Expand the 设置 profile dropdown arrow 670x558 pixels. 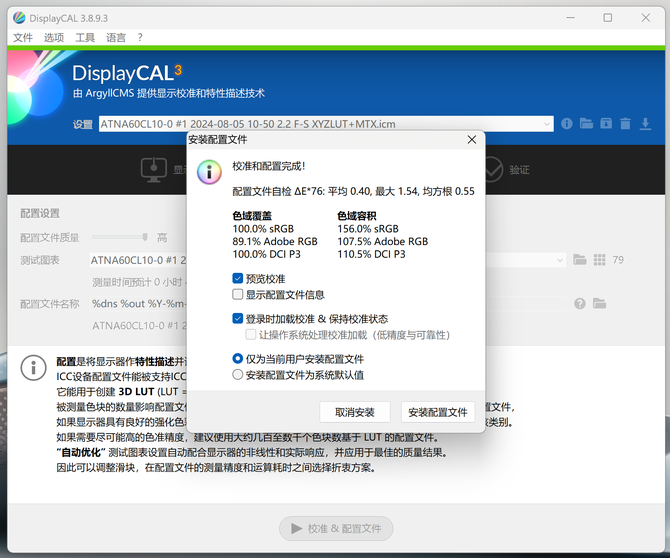[547, 124]
